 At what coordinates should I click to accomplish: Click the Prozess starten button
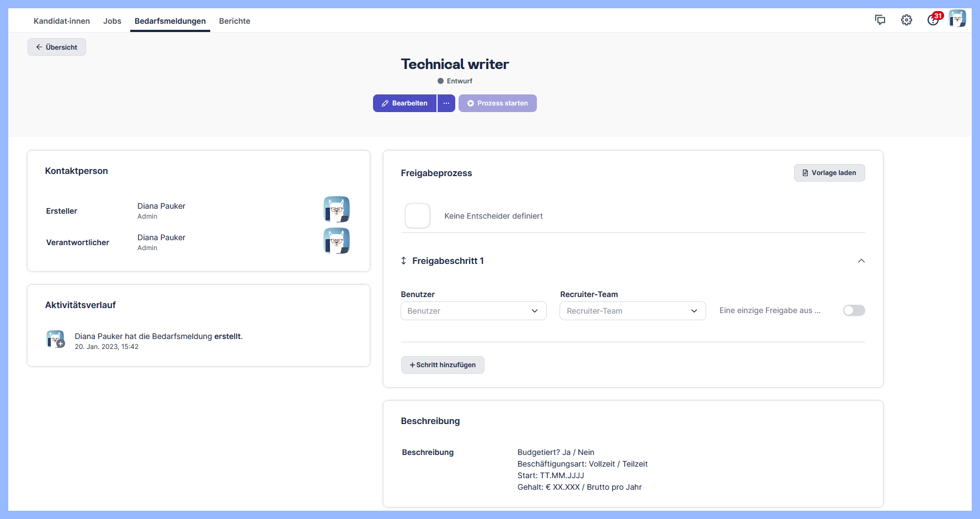[x=497, y=103]
